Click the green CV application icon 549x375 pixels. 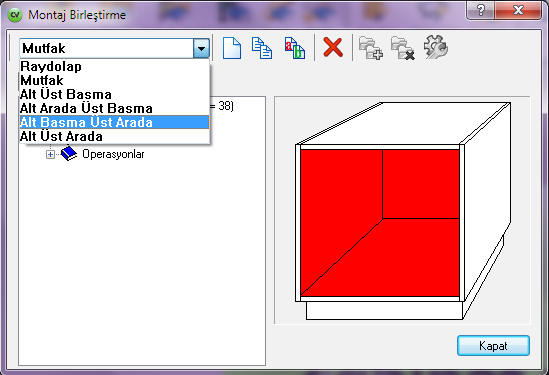[x=15, y=15]
